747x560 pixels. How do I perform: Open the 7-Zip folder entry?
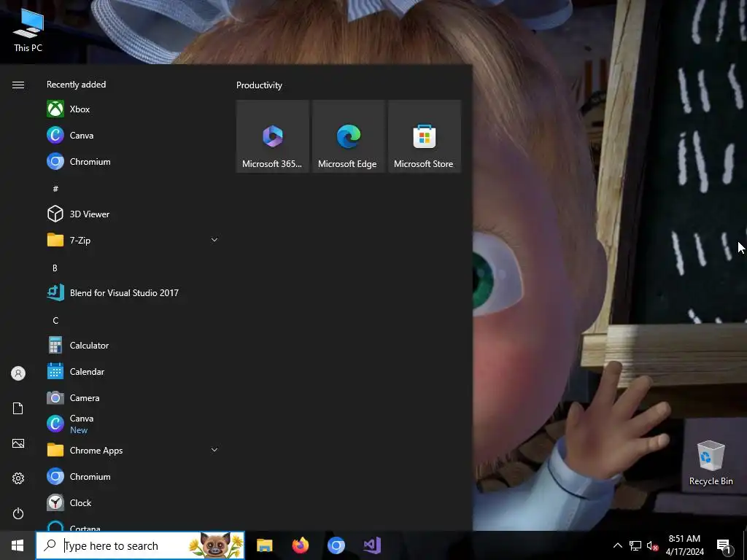tap(133, 240)
